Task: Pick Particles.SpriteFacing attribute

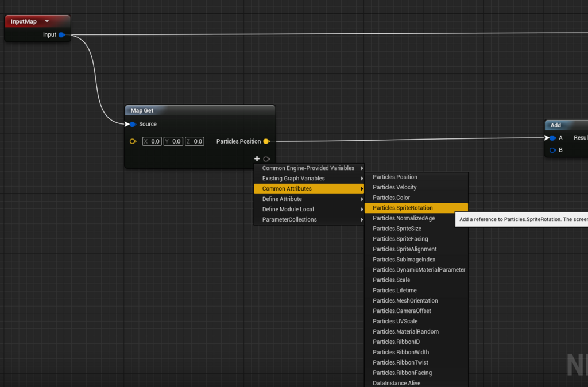Action: pos(416,239)
